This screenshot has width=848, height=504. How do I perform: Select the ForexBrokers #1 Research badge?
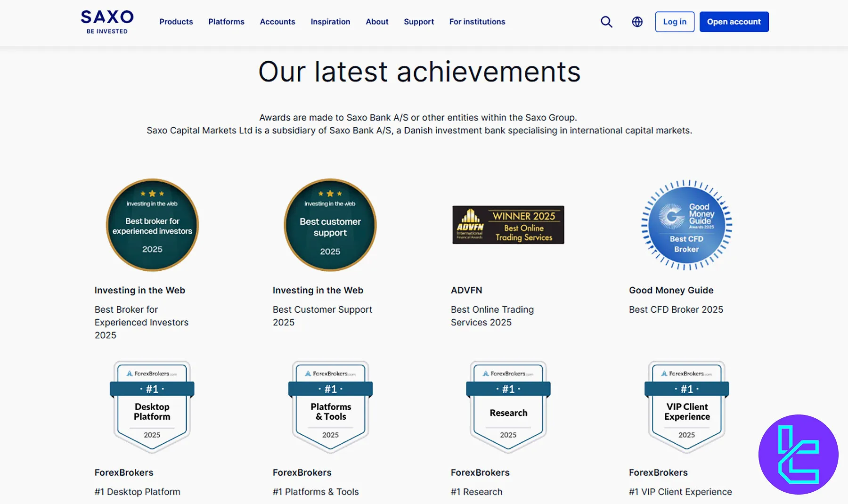(x=508, y=407)
